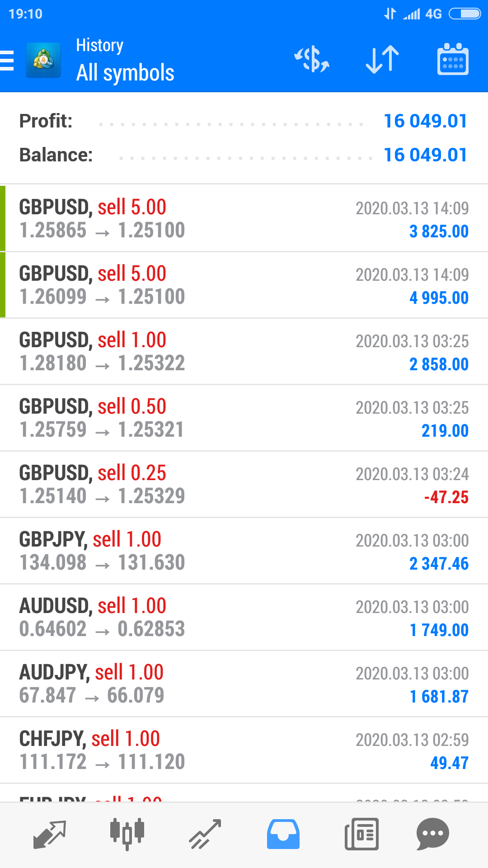Open the symbol filter dollar icon
This screenshot has height=868, width=488.
[x=312, y=60]
